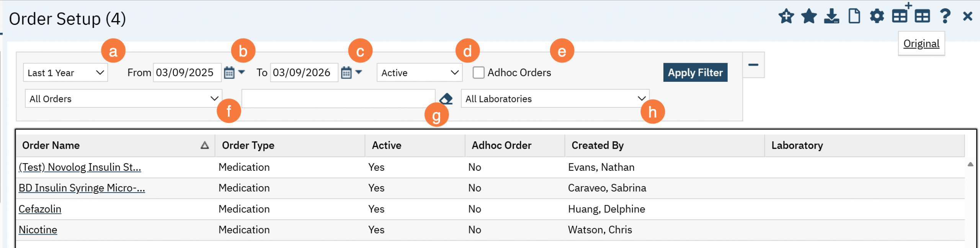Open the Active status dropdown
The image size is (980, 248).
(x=420, y=73)
